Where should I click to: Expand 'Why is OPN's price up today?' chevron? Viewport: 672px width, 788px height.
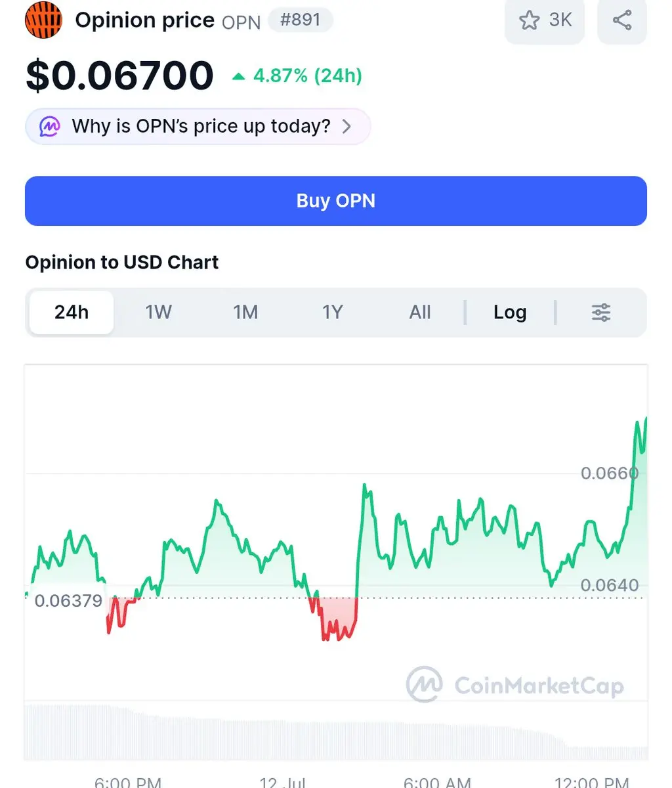click(x=347, y=126)
